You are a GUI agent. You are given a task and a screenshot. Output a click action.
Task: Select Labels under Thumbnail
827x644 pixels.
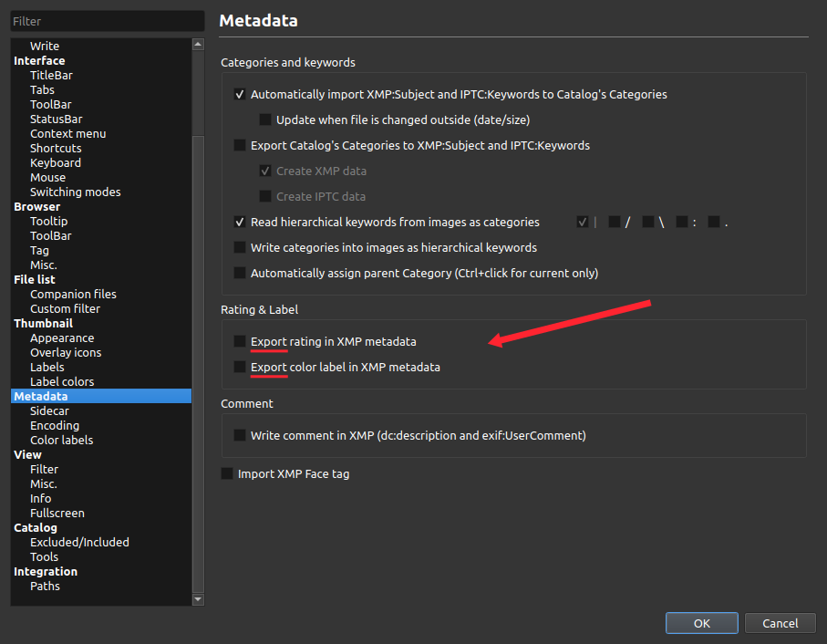[x=47, y=367]
